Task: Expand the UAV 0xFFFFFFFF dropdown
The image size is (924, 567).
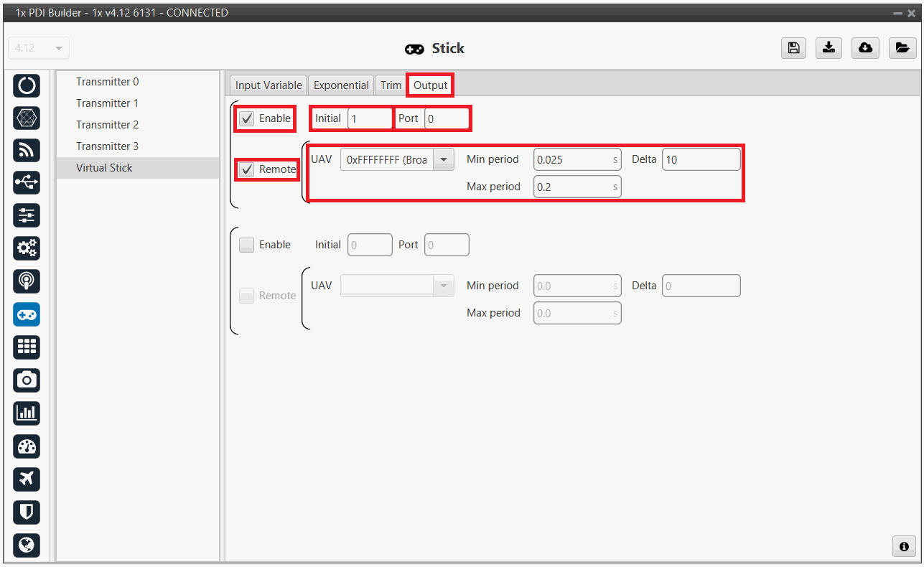Action: pyautogui.click(x=444, y=159)
